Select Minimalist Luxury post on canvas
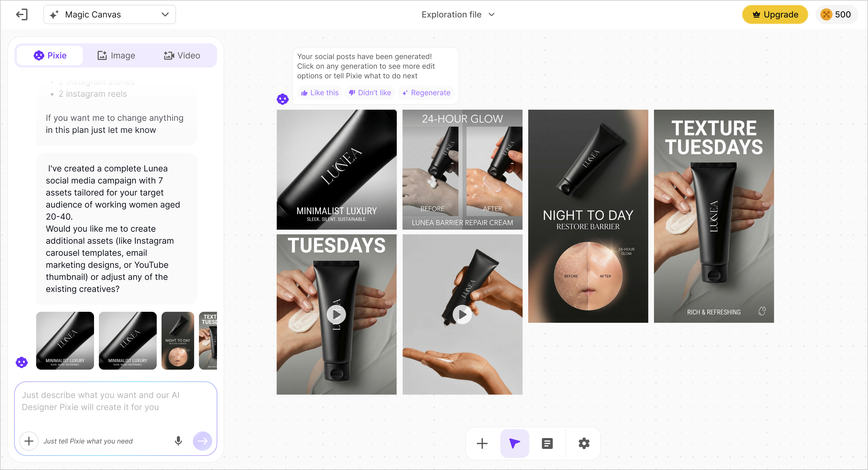This screenshot has height=470, width=868. click(337, 169)
